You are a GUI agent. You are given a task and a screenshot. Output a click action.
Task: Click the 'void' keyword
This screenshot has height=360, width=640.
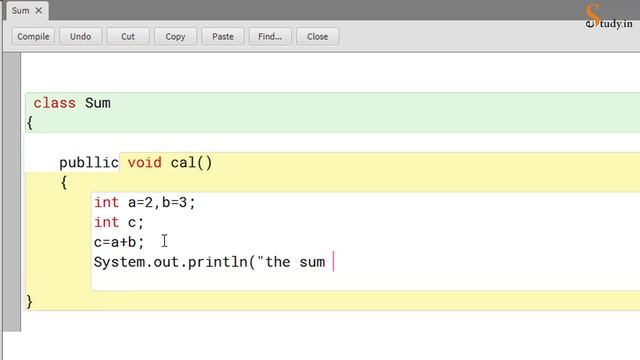click(144, 163)
